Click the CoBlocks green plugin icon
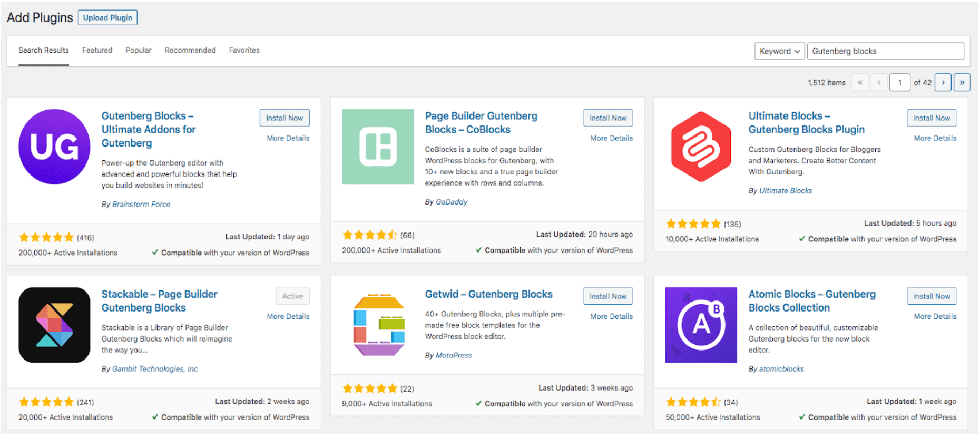The height and width of the screenshot is (437, 980). [x=378, y=147]
